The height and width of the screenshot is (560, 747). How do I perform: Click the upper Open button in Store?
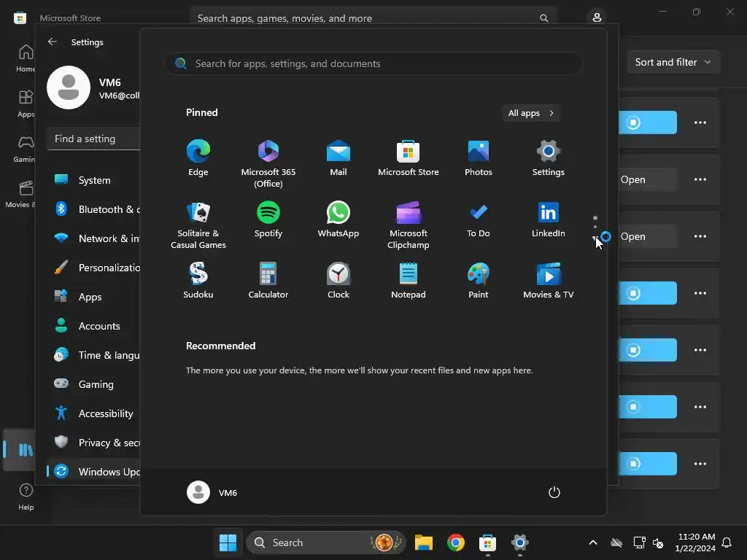tap(648, 179)
